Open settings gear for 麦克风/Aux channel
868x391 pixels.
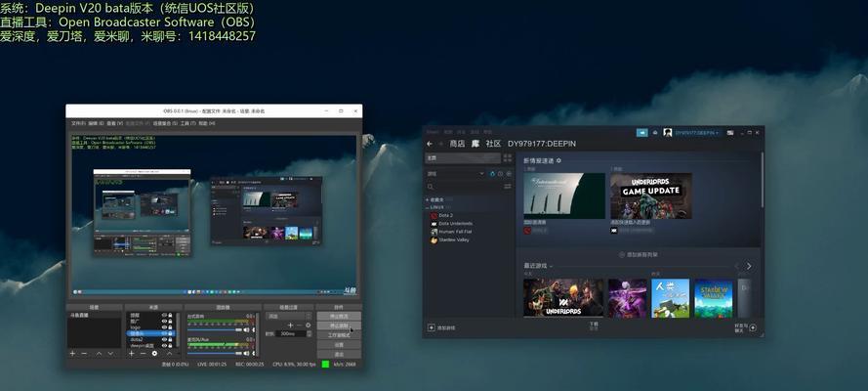pyautogui.click(x=254, y=353)
